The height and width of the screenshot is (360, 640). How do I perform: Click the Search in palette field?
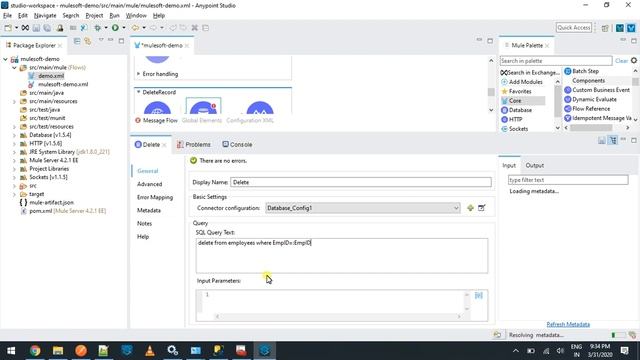point(556,61)
